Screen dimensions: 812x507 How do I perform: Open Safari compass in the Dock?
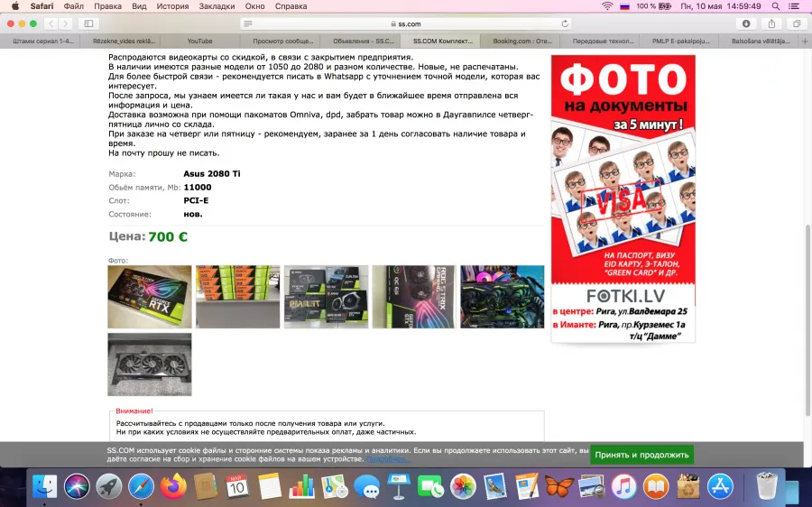[x=141, y=487]
